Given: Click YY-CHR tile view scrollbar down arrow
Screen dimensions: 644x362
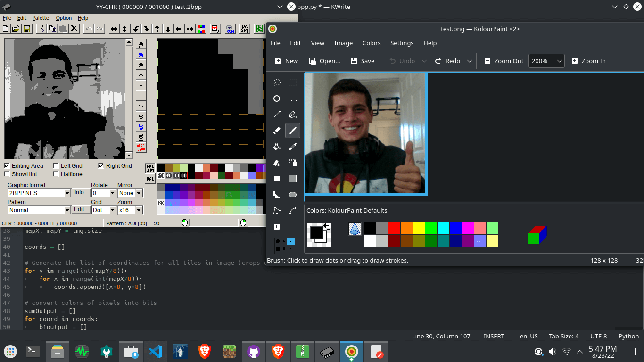Looking at the screenshot, I should (129, 155).
